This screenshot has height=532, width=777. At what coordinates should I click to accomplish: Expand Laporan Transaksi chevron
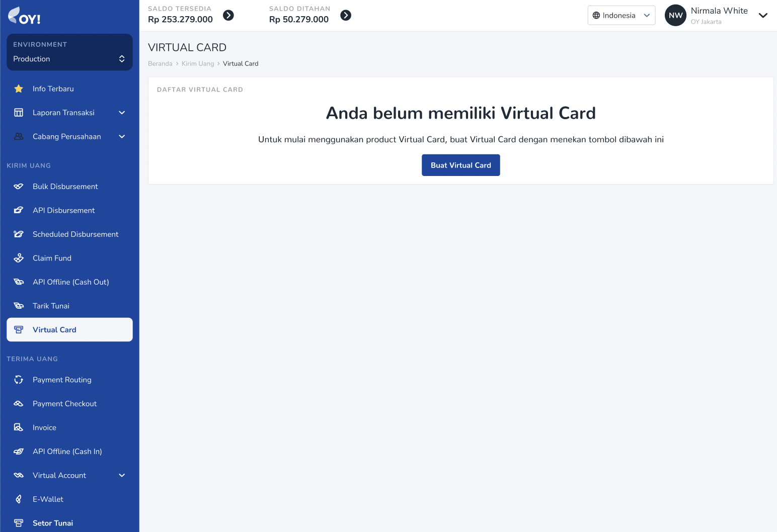coord(122,113)
